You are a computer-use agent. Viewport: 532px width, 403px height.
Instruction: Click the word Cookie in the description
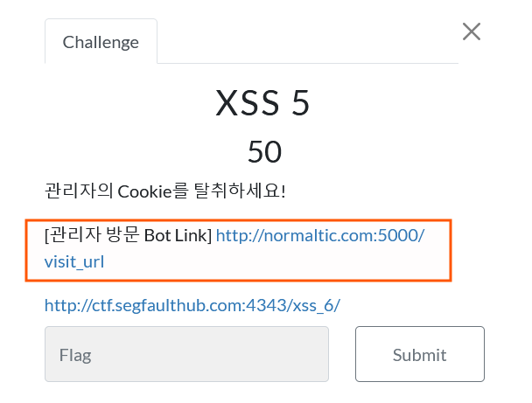coord(145,191)
